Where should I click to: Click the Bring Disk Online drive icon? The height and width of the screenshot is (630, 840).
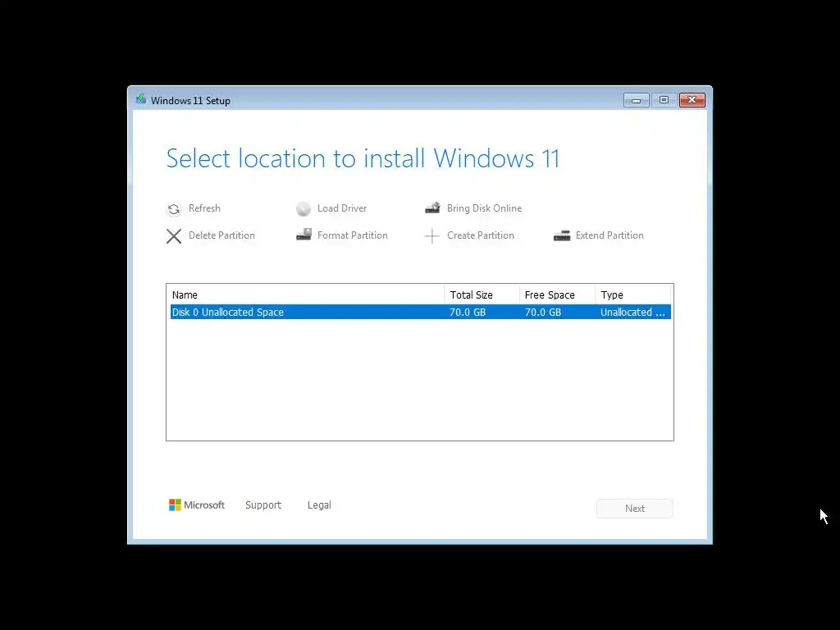pyautogui.click(x=432, y=208)
